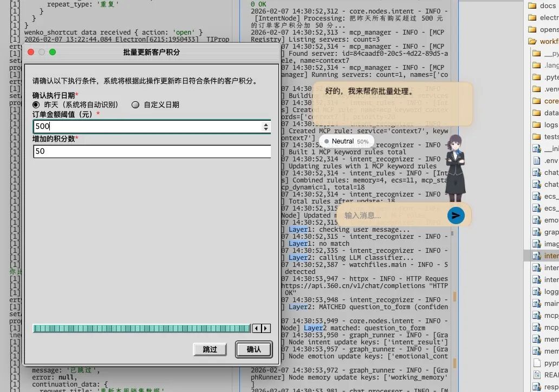The image size is (559, 392).
Task: Click the Neutral 50% emotion indicator
Action: [346, 141]
